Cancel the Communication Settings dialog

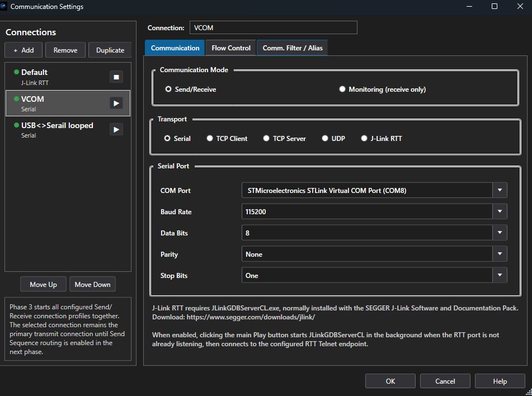pos(445,381)
